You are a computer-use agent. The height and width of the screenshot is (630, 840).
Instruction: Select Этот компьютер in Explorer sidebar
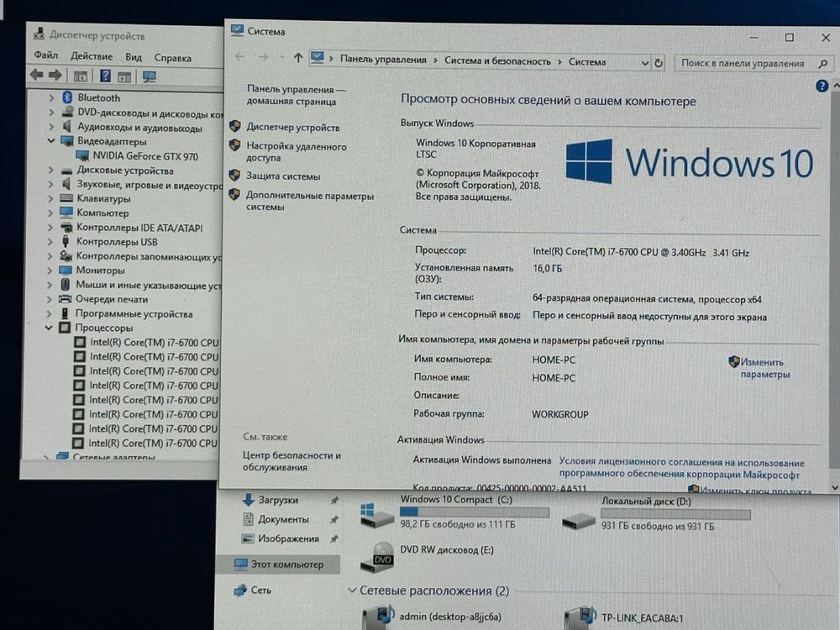279,564
